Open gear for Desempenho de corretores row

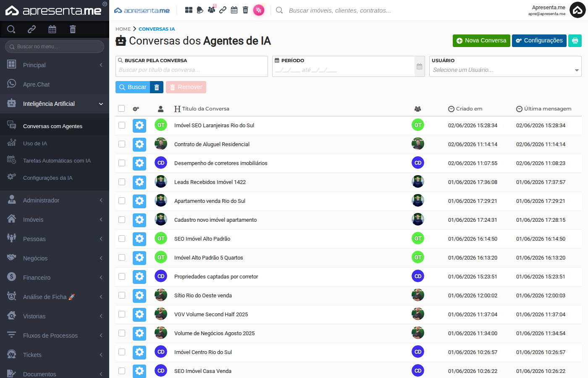[x=139, y=163]
